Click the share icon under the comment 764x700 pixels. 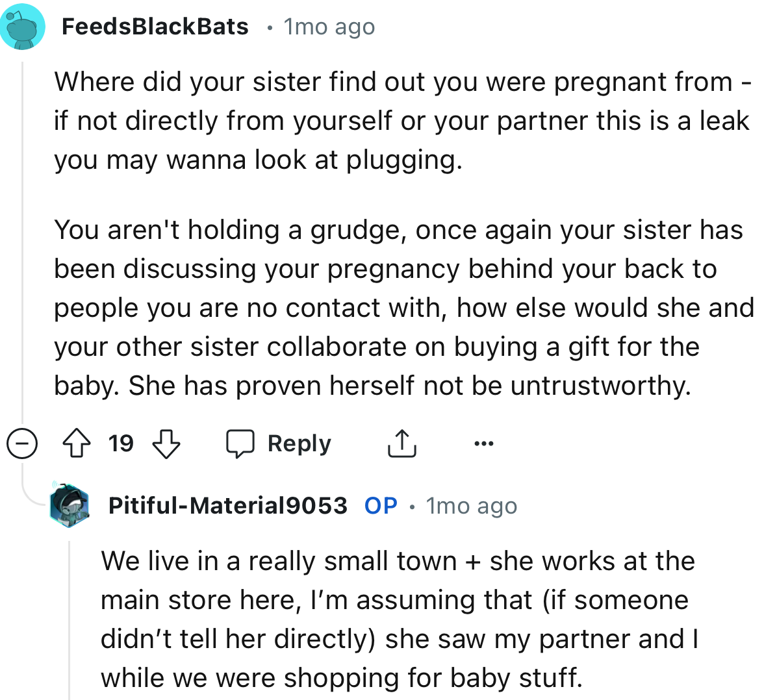click(x=401, y=444)
